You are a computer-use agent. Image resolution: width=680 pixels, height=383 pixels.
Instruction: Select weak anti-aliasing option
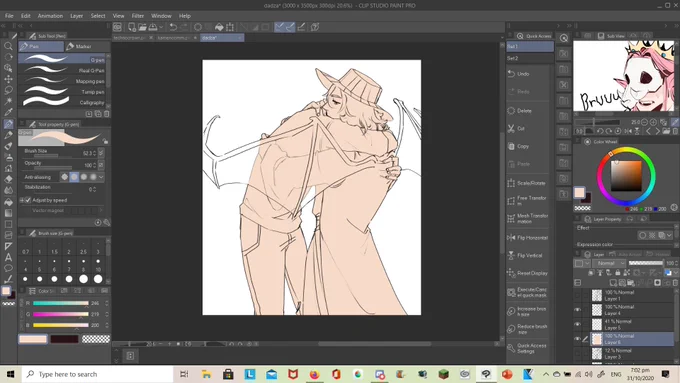click(x=74, y=177)
